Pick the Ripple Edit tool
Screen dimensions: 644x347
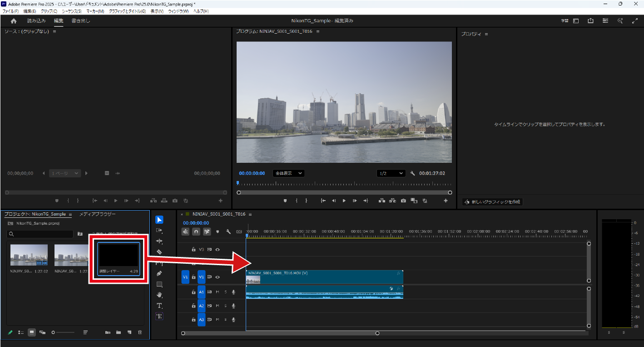point(159,241)
